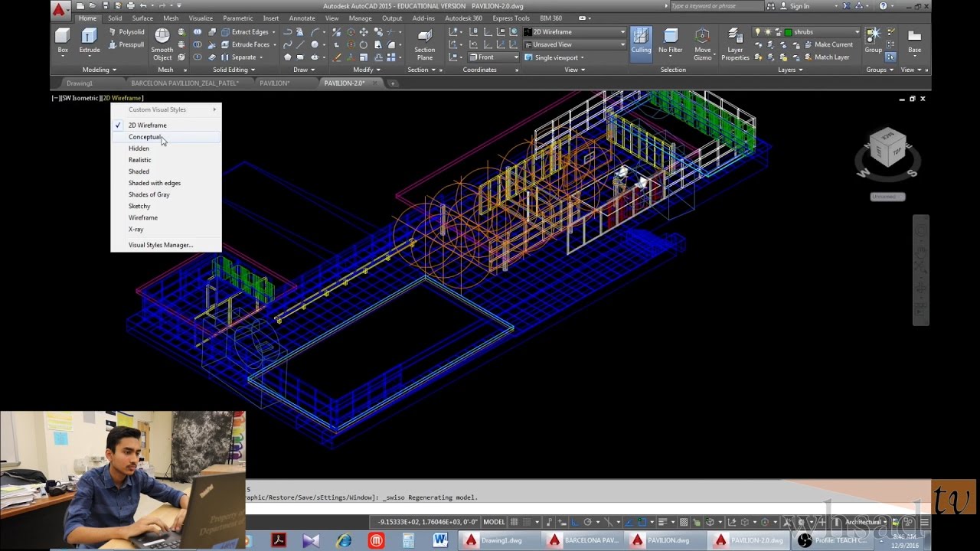Select the Arc draw tool
980x551 pixels.
(315, 32)
